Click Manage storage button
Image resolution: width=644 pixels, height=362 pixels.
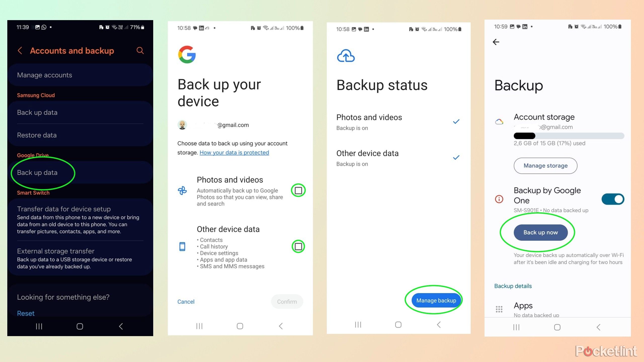[545, 165]
